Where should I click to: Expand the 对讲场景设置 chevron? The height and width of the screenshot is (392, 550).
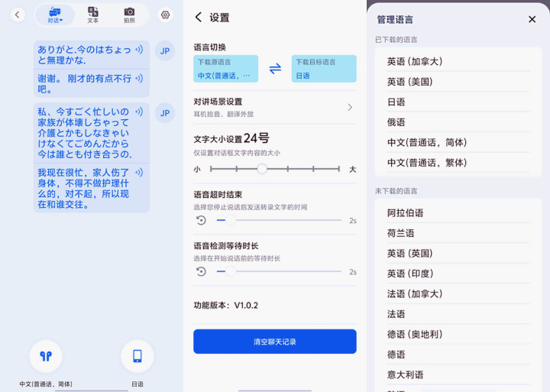[x=350, y=108]
